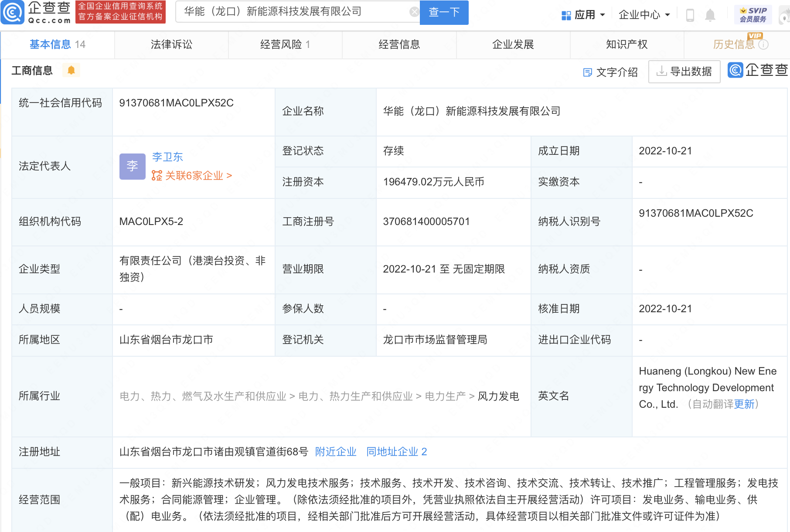Open the 历史信息 VIP tab
Screen dimensions: 790x532
[737, 44]
